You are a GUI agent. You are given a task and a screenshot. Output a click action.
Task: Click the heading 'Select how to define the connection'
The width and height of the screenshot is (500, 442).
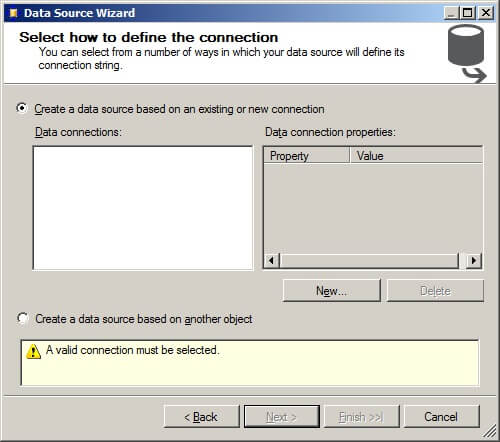149,37
